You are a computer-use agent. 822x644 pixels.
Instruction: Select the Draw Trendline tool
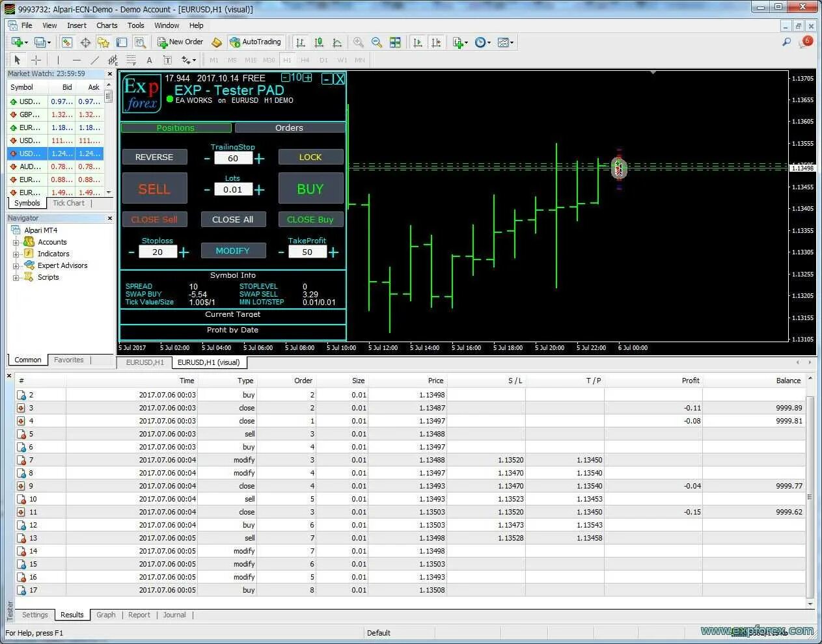tap(94, 59)
